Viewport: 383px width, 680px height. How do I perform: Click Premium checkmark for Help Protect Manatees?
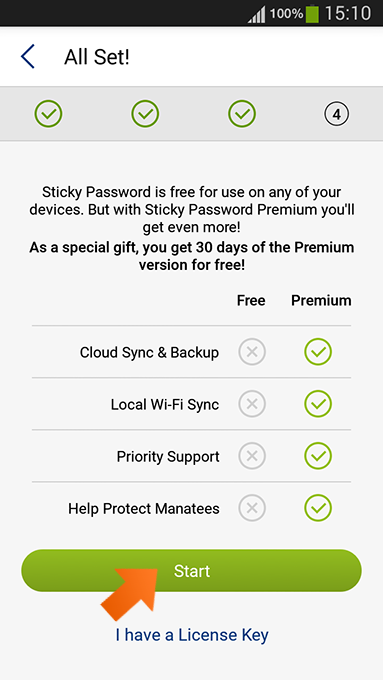(318, 508)
